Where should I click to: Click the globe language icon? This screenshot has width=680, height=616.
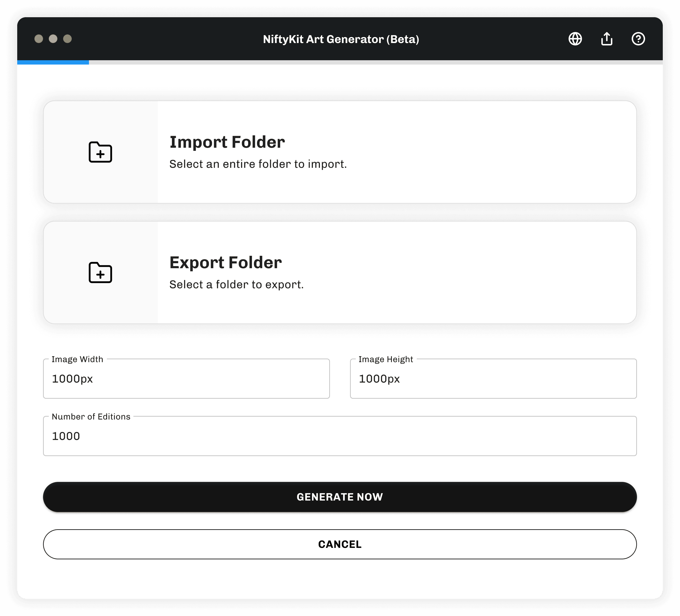pyautogui.click(x=575, y=39)
